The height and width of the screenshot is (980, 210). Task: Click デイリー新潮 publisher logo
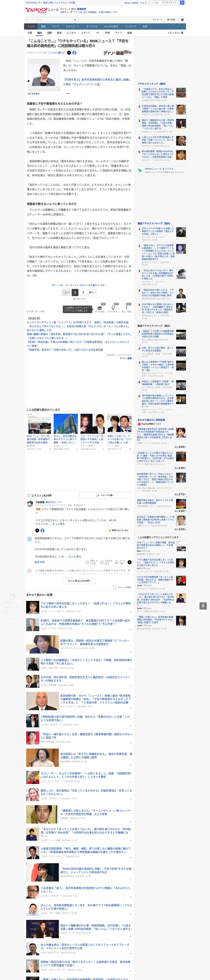coord(117,52)
